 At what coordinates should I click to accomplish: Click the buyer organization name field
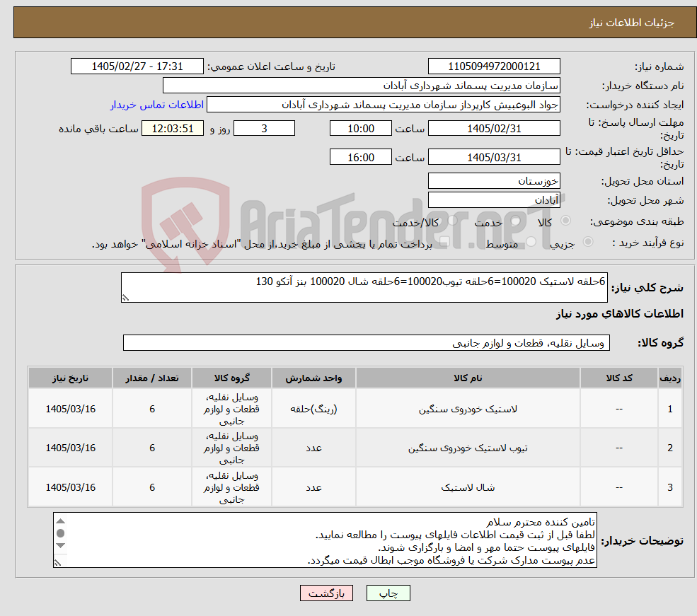(x=362, y=86)
